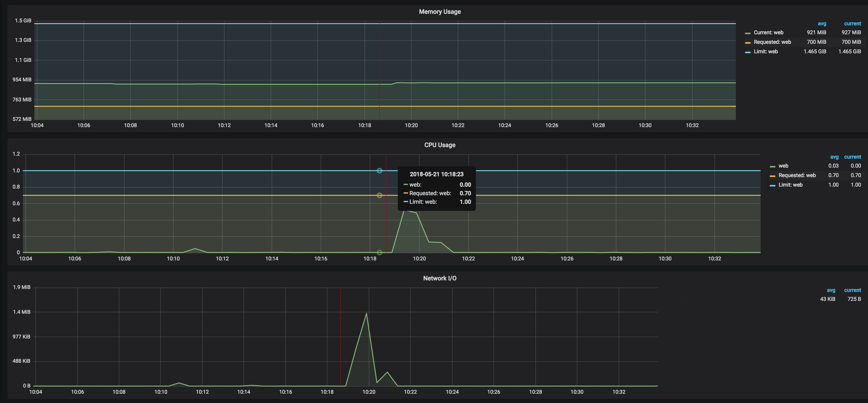This screenshot has width=868, height=403.
Task: Open the Memory Usage panel title menu
Action: (439, 12)
